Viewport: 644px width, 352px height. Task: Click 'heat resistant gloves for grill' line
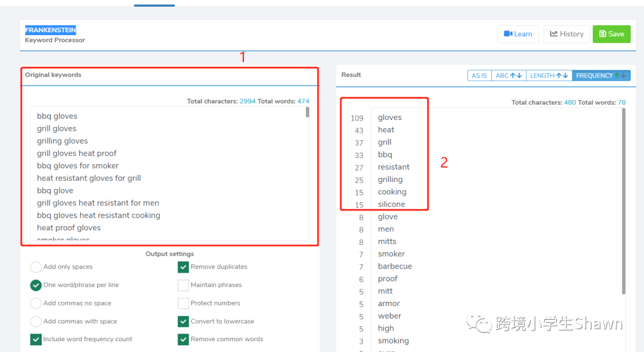[x=89, y=178]
